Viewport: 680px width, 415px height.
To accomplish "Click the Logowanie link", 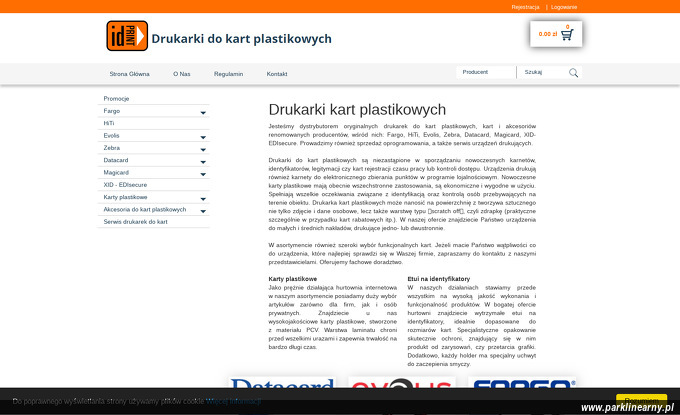I will pyautogui.click(x=564, y=7).
